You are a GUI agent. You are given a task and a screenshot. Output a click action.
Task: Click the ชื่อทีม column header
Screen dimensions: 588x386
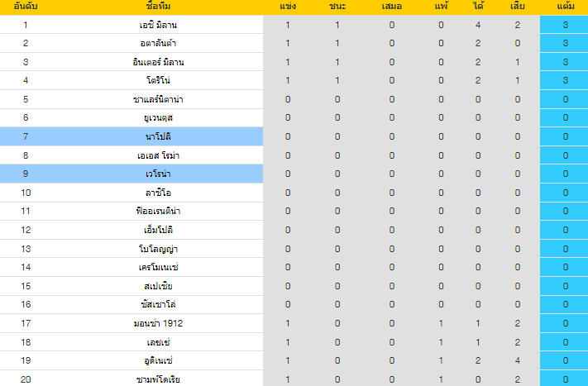pos(158,7)
